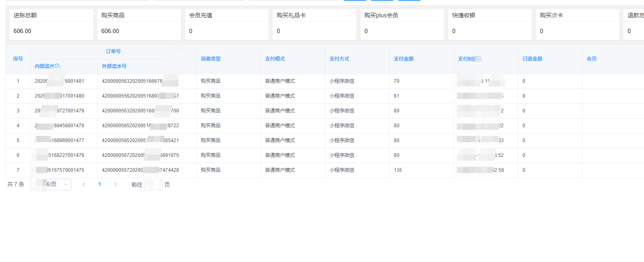
Task: Click the 消费类型 column header
Action: (x=211, y=59)
